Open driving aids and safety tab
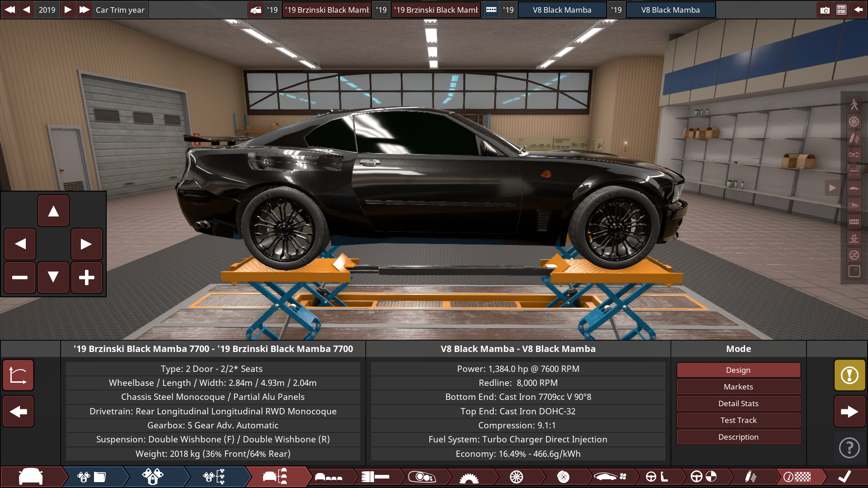Screen dimensions: 868x488 (x=704, y=477)
